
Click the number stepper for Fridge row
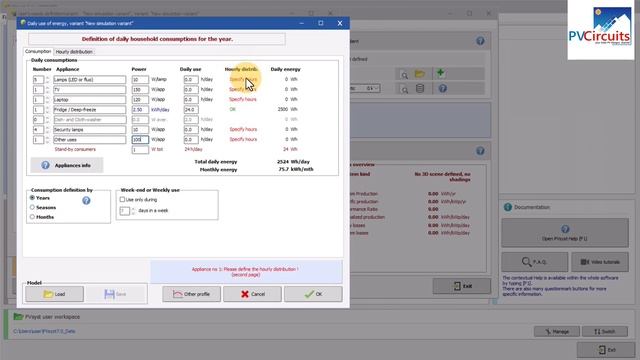tap(47, 109)
